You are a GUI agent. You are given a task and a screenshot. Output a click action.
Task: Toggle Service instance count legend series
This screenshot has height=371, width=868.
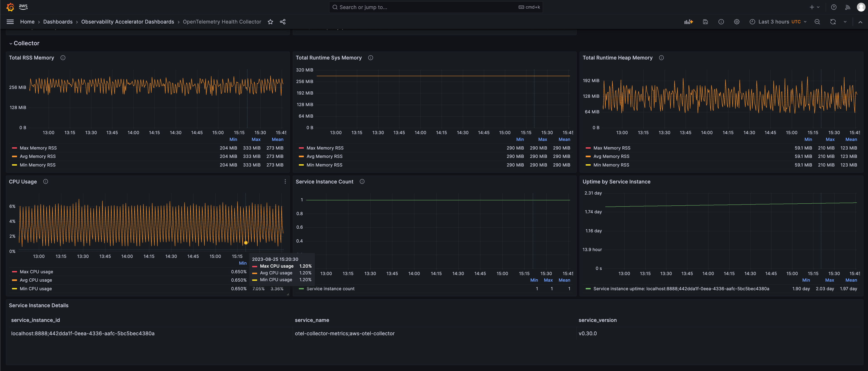(x=331, y=289)
